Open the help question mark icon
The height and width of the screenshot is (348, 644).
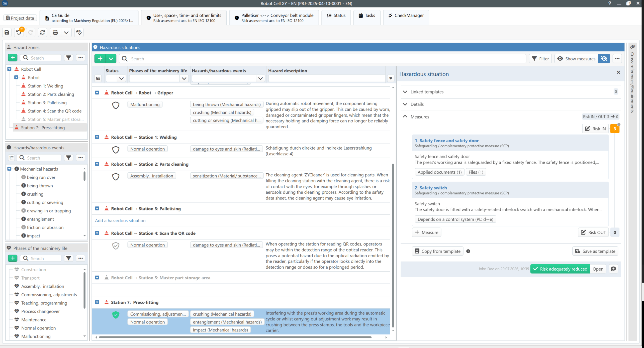(x=610, y=3)
